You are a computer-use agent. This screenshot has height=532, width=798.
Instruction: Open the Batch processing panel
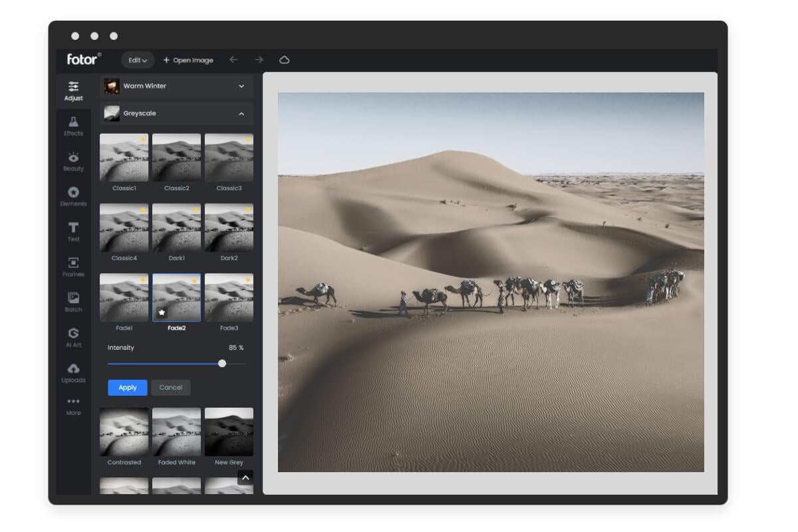(73, 304)
